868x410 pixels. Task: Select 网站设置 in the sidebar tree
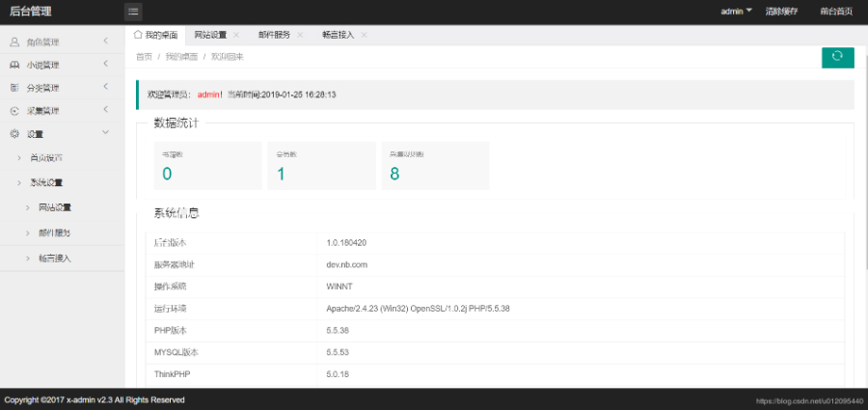[x=55, y=207]
